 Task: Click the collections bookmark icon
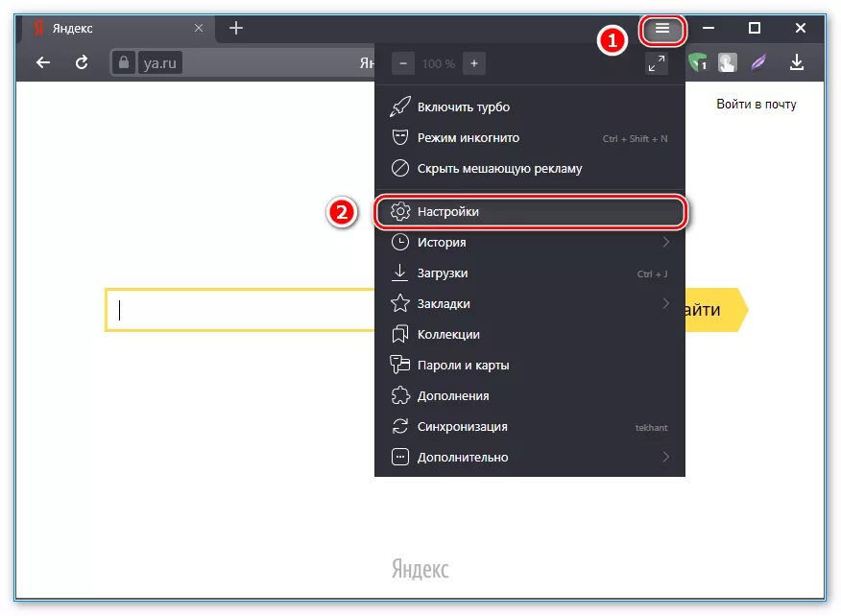400,334
